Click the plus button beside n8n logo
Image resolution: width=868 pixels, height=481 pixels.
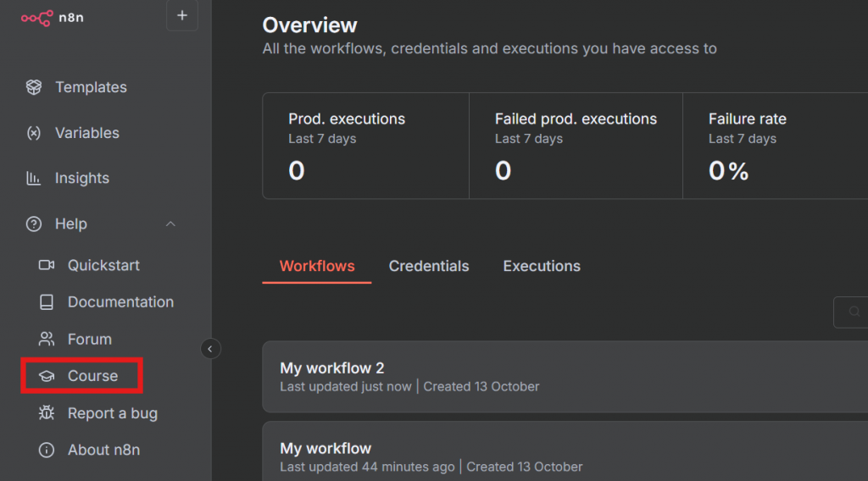point(182,15)
